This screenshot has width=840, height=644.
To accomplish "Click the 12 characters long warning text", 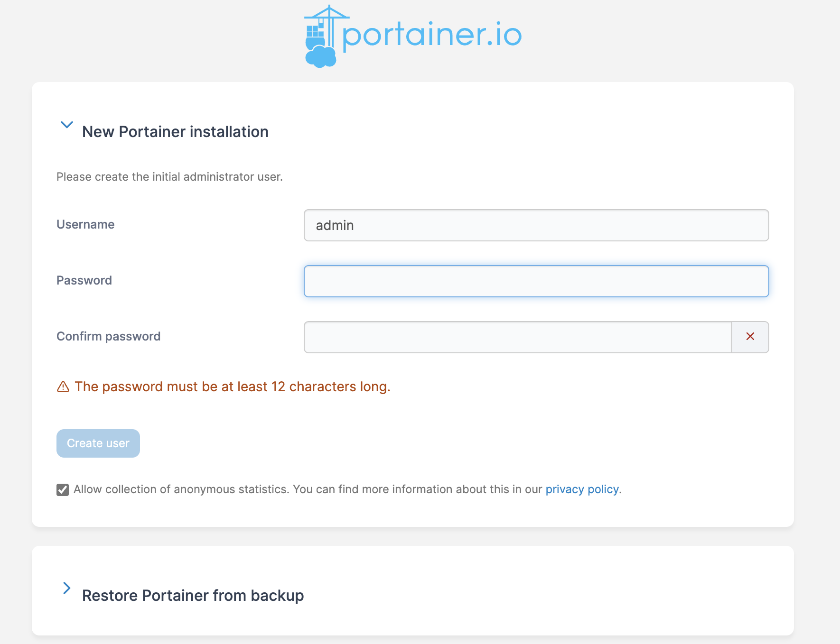I will [233, 387].
